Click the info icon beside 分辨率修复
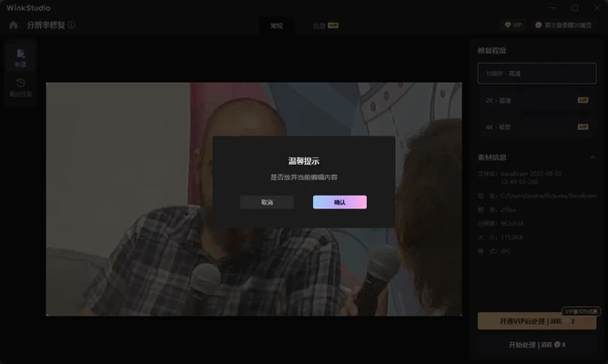The width and height of the screenshot is (608, 364). (71, 25)
